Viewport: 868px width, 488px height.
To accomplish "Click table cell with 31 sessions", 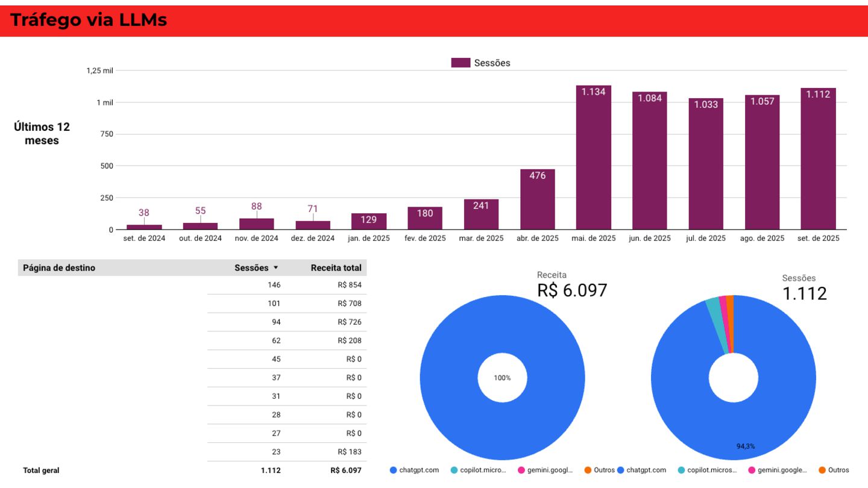I will point(276,396).
